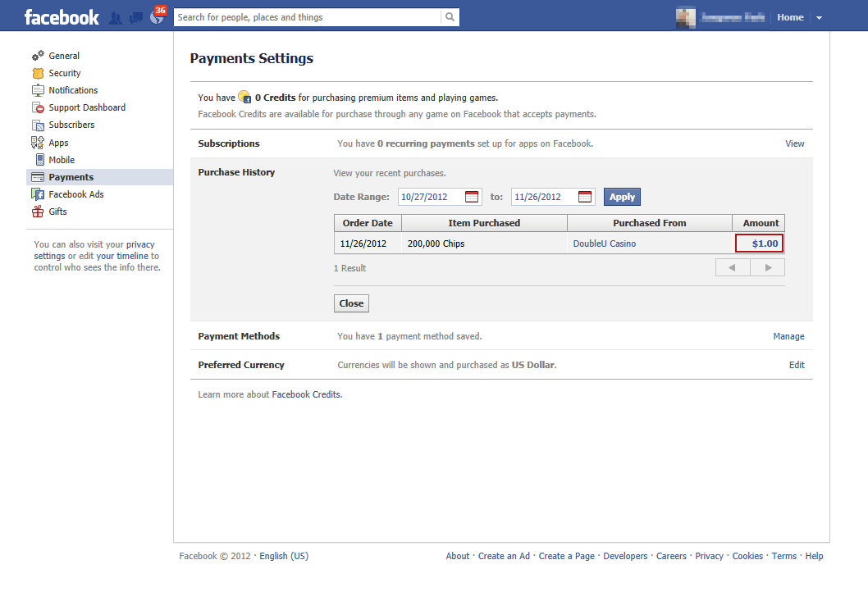Open the start date calendar picker
Viewport: 868px width, 601px height.
(472, 197)
